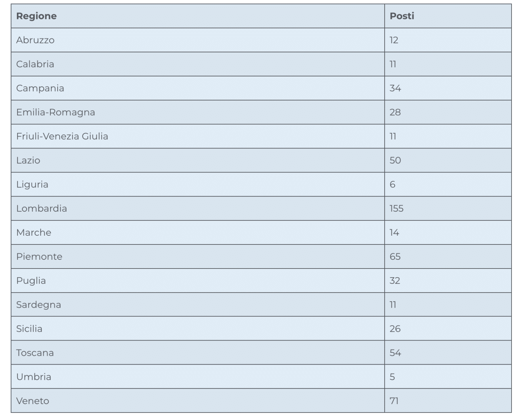
Task: Select the Calabria region cell
Action: (35, 64)
